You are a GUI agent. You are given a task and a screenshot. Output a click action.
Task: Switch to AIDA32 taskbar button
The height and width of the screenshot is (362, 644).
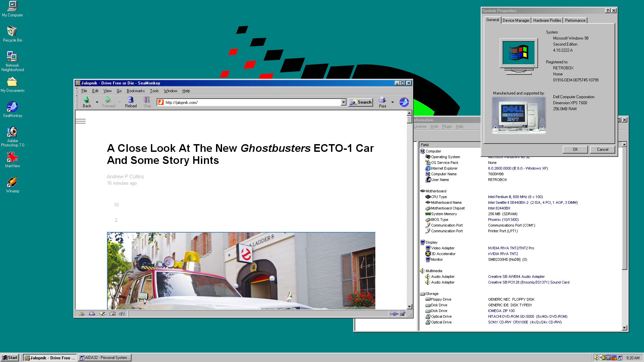click(105, 358)
